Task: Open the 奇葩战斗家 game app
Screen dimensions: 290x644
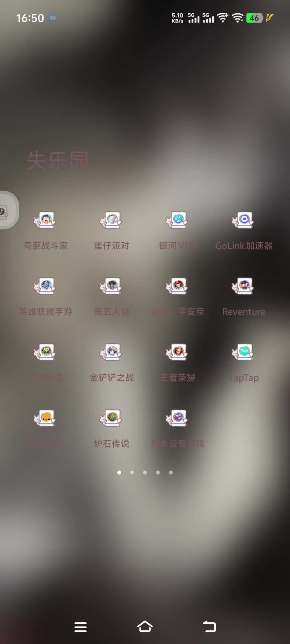Action: tap(46, 220)
